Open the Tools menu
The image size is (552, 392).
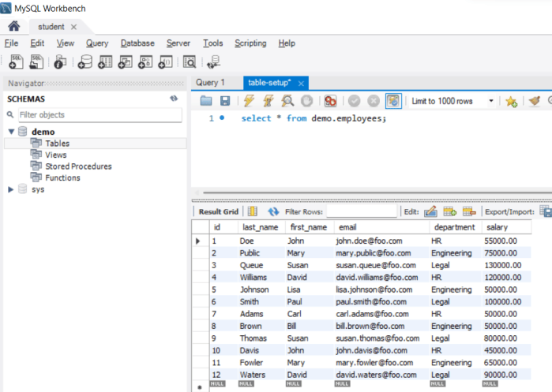pos(212,43)
